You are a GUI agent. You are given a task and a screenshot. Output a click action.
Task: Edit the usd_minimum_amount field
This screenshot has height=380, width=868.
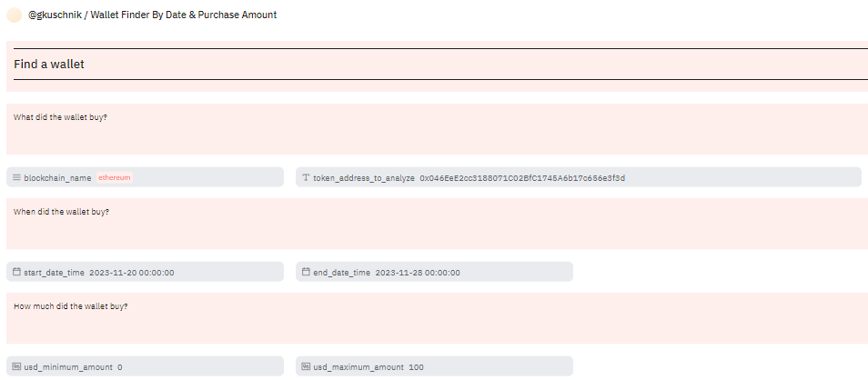pos(145,366)
